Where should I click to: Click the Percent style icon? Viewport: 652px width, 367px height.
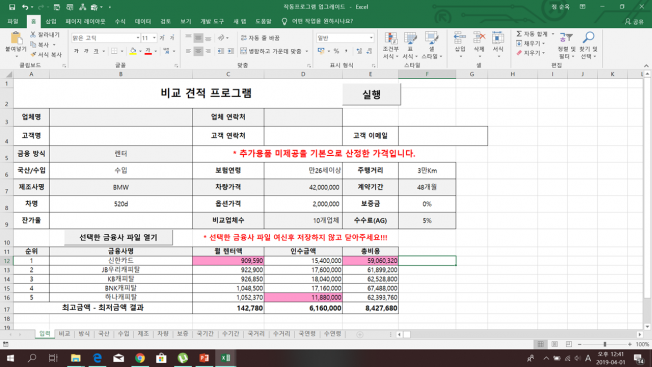coord(336,51)
